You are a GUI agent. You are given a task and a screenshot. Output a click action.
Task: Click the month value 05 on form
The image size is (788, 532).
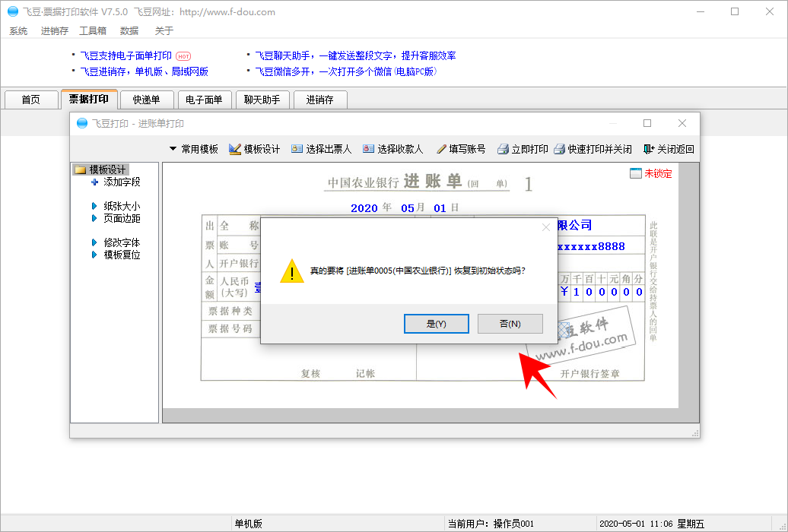click(x=408, y=208)
